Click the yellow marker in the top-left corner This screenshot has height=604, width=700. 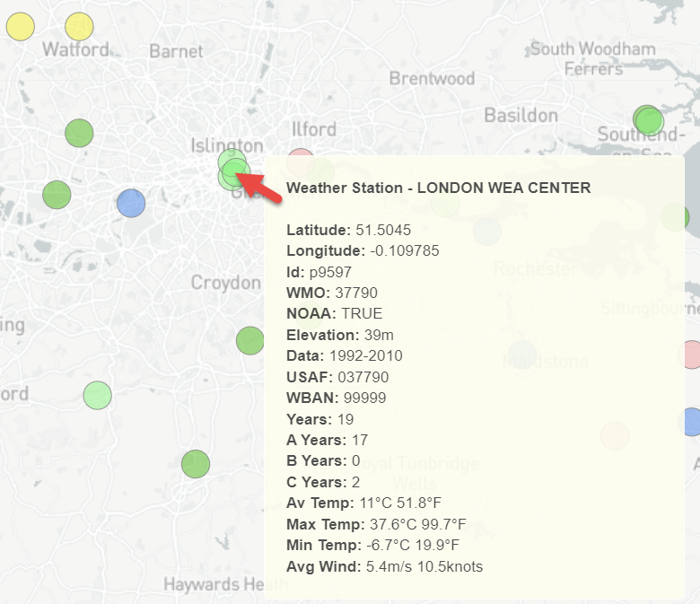20,27
